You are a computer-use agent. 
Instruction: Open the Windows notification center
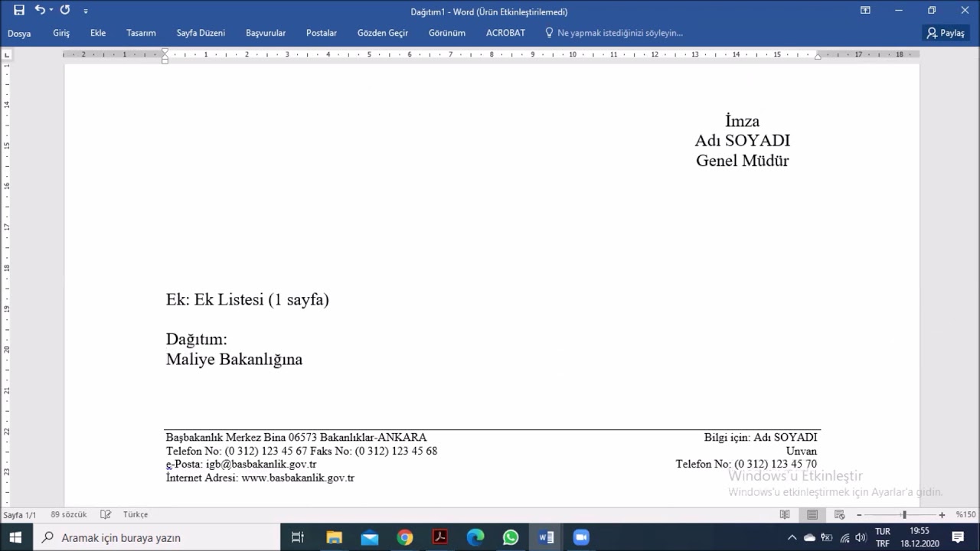[958, 537]
